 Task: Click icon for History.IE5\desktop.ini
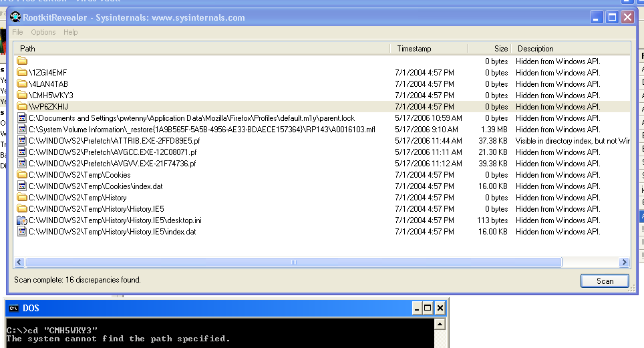[x=22, y=220]
